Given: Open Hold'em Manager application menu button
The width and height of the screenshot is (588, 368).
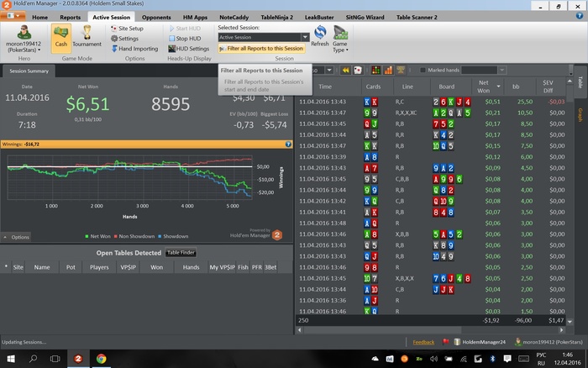Looking at the screenshot, I should [13, 16].
